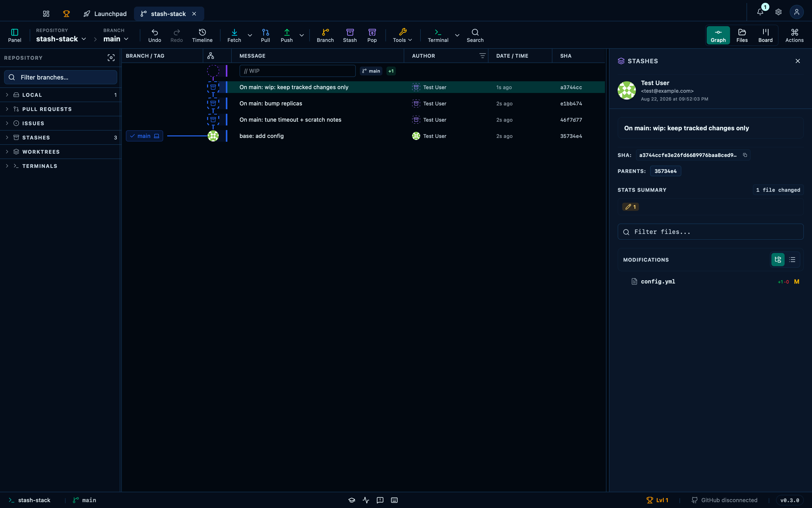The height and width of the screenshot is (508, 812).
Task: Switch to Graph view
Action: click(718, 35)
